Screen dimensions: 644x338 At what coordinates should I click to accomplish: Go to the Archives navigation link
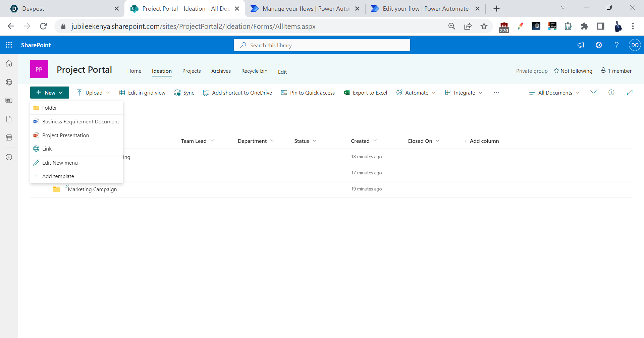click(x=221, y=71)
